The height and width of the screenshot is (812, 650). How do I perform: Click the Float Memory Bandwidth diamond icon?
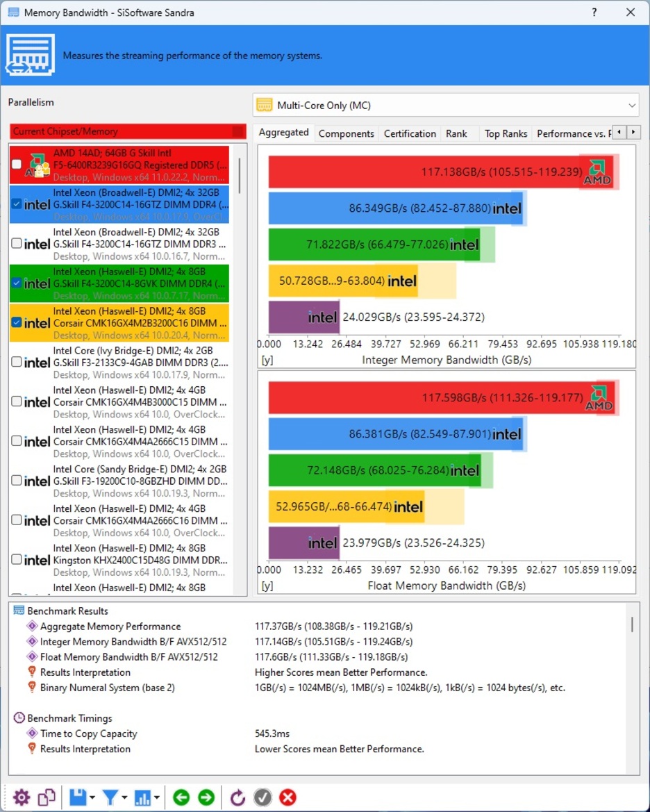32,656
